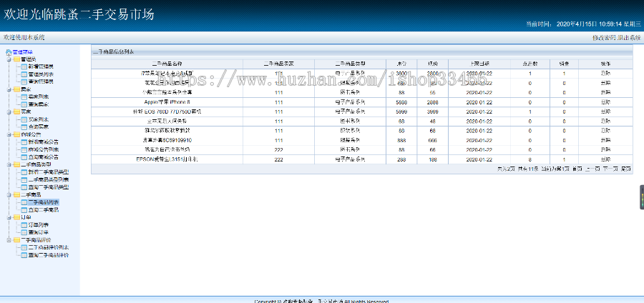Click the current price cell '3999'
The image size is (644, 303).
point(432,111)
